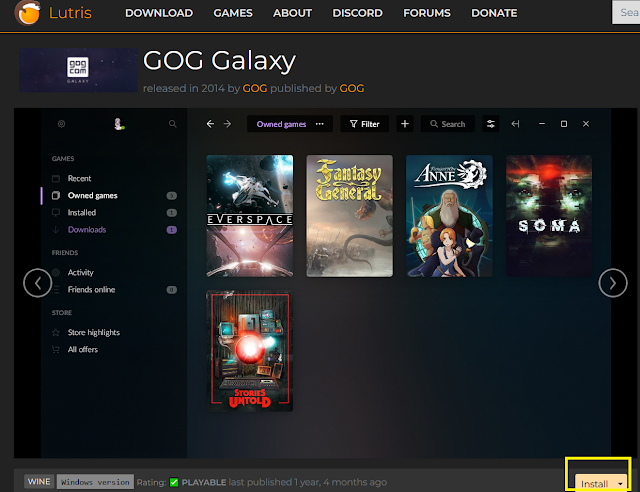Click the STORE section heading
Image resolution: width=640 pixels, height=492 pixels.
point(62,313)
